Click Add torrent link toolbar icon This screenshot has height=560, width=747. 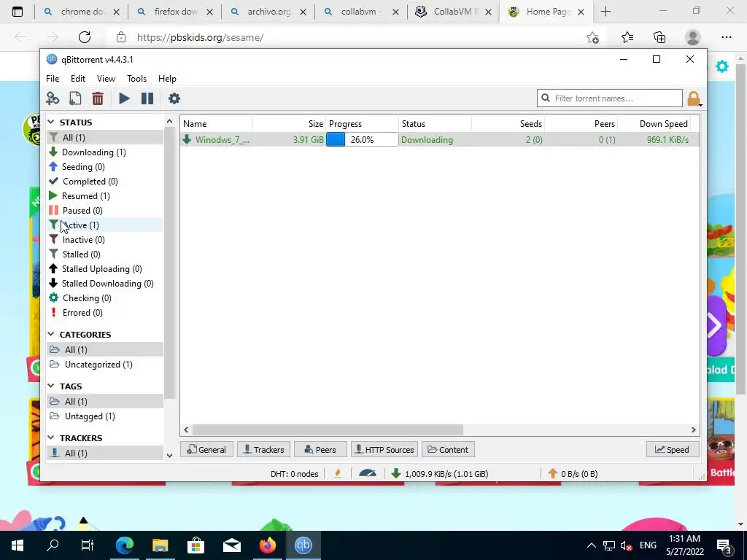53,98
